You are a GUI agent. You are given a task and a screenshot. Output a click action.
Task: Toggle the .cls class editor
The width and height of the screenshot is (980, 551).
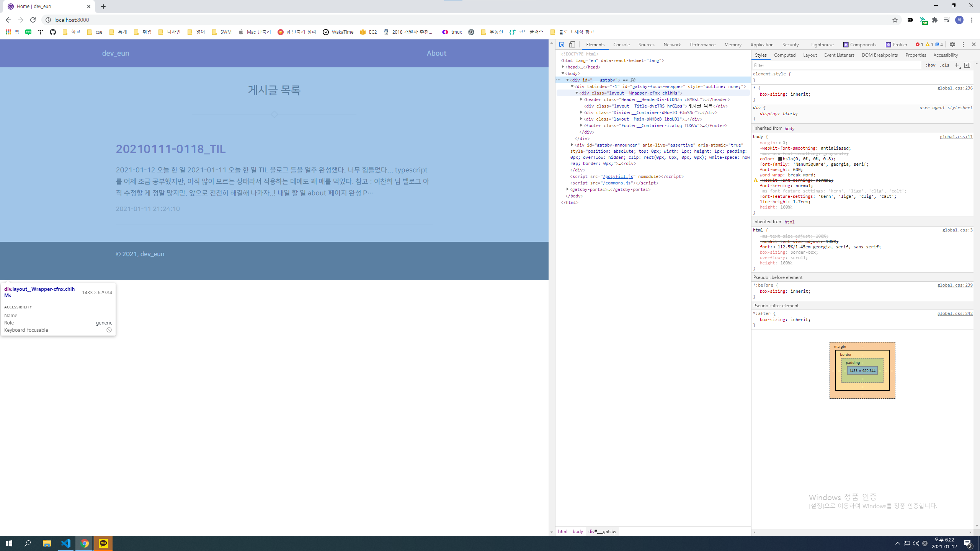pyautogui.click(x=945, y=65)
